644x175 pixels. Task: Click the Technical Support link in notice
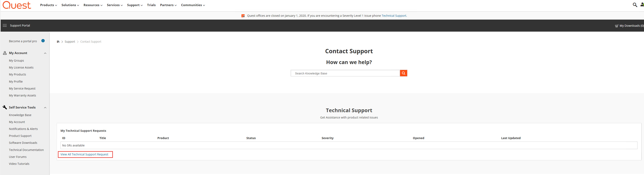point(394,16)
